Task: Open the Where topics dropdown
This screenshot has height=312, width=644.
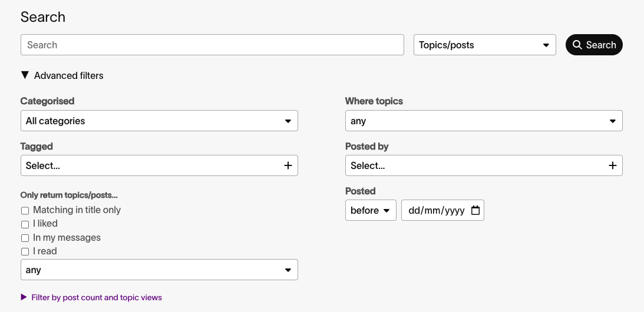Action: (484, 121)
